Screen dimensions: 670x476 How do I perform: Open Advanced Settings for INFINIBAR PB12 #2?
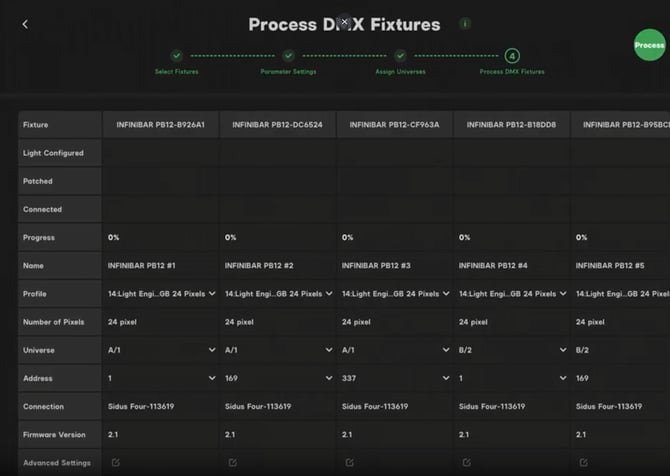pyautogui.click(x=232, y=463)
